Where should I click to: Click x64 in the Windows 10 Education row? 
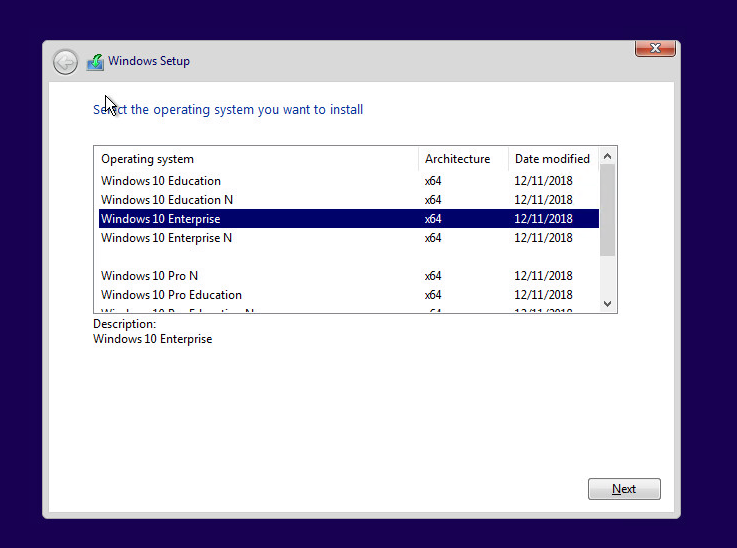433,181
